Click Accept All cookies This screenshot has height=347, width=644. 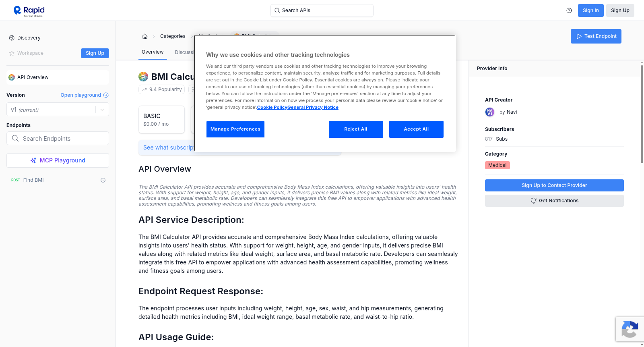[416, 129]
